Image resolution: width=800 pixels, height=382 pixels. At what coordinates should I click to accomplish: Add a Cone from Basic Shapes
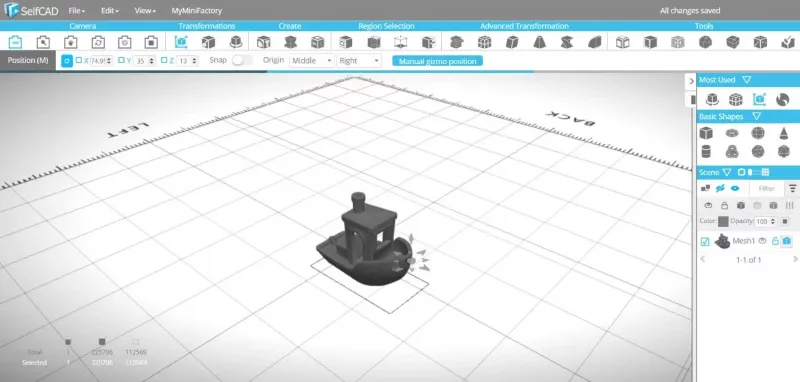click(x=783, y=133)
